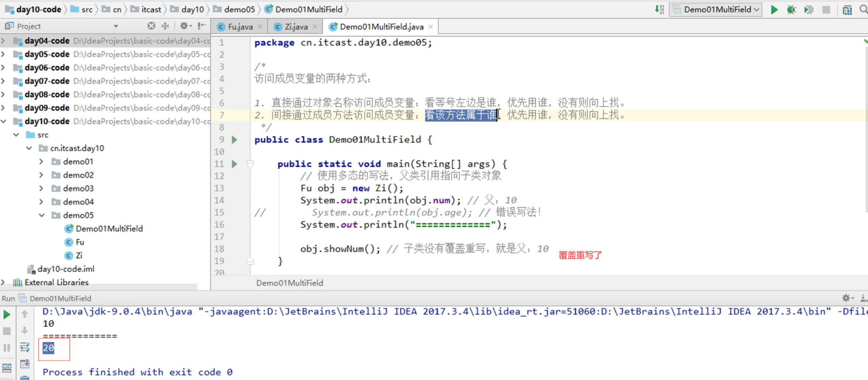The image size is (868, 380).
Task: Open the Project Structure dialog icon
Action: [847, 10]
